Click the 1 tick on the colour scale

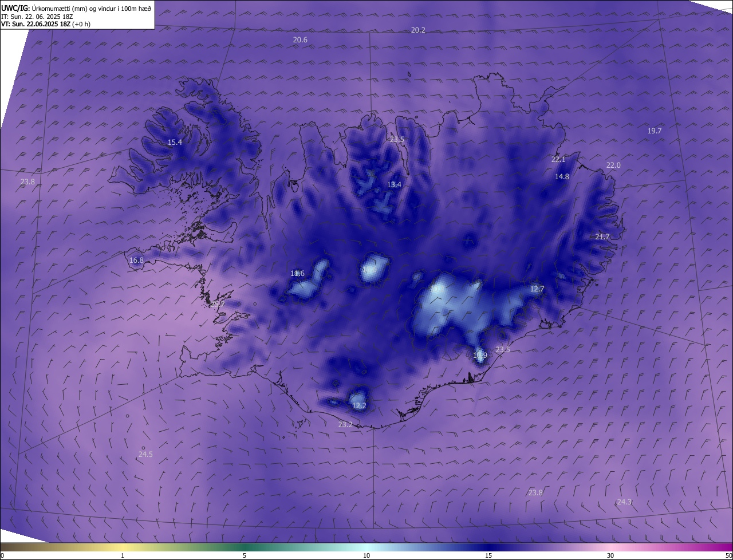click(x=123, y=556)
